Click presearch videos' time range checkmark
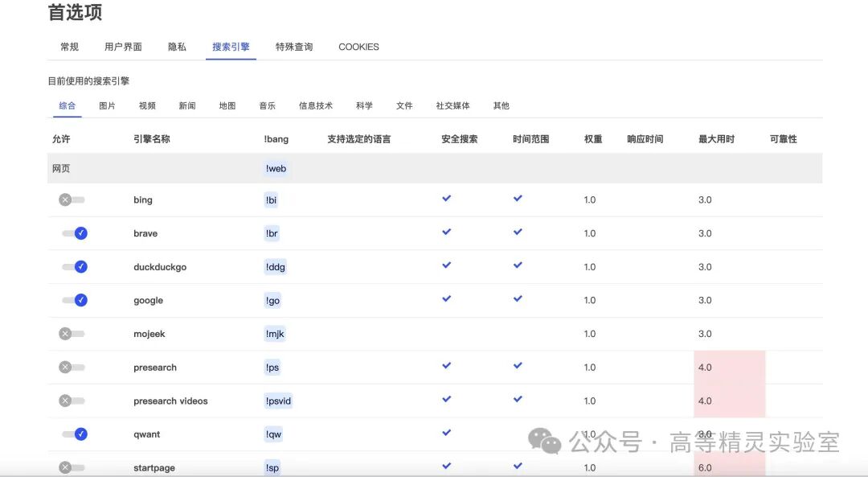The image size is (868, 477). point(518,400)
